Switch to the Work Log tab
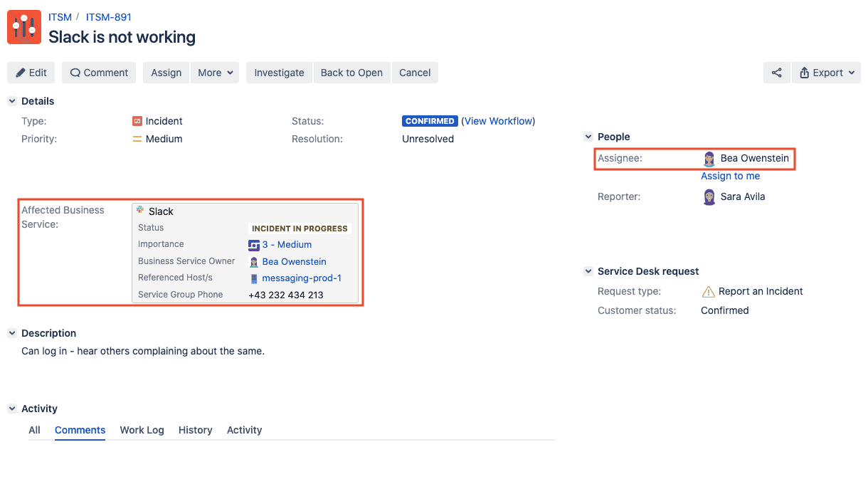 pyautogui.click(x=142, y=430)
